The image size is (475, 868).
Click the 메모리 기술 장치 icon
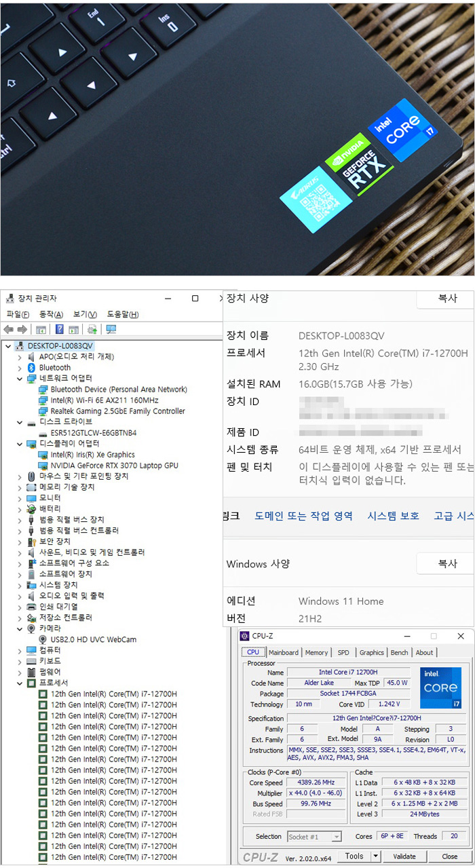[x=31, y=487]
